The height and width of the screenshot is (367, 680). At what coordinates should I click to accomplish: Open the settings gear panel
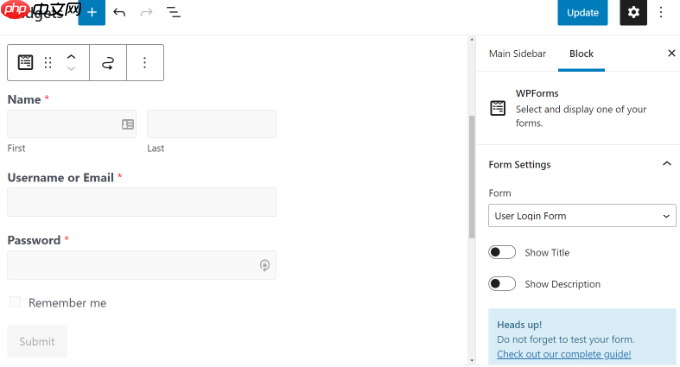[633, 12]
